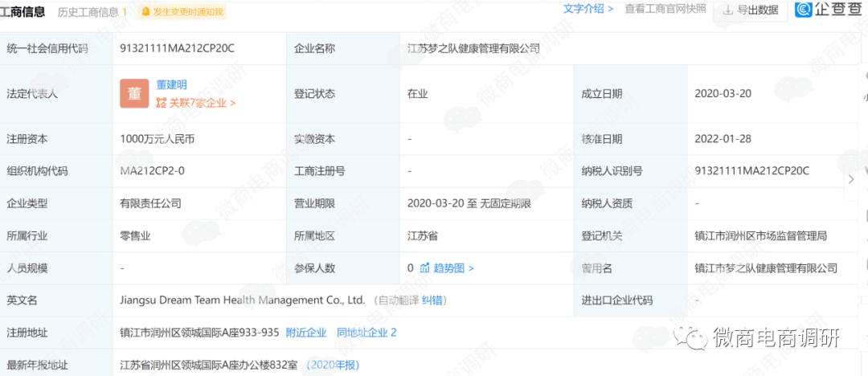Select region value 江苏省
868x376 pixels.
click(423, 236)
